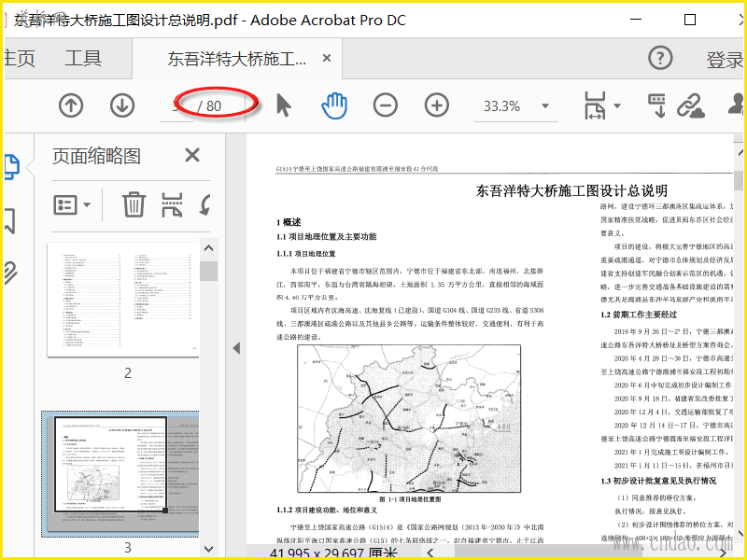Go to the next page with the down arrow
This screenshot has width=747, height=560.
[x=122, y=105]
